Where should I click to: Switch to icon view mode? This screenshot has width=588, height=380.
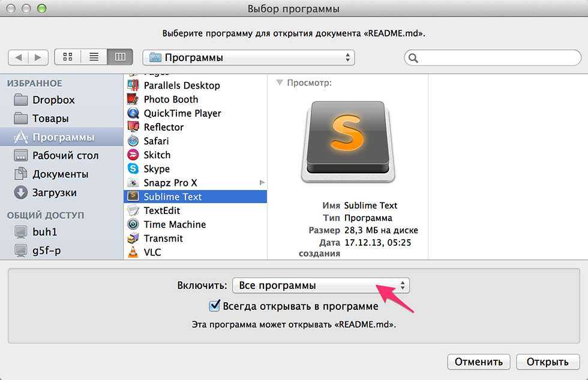pyautogui.click(x=68, y=58)
